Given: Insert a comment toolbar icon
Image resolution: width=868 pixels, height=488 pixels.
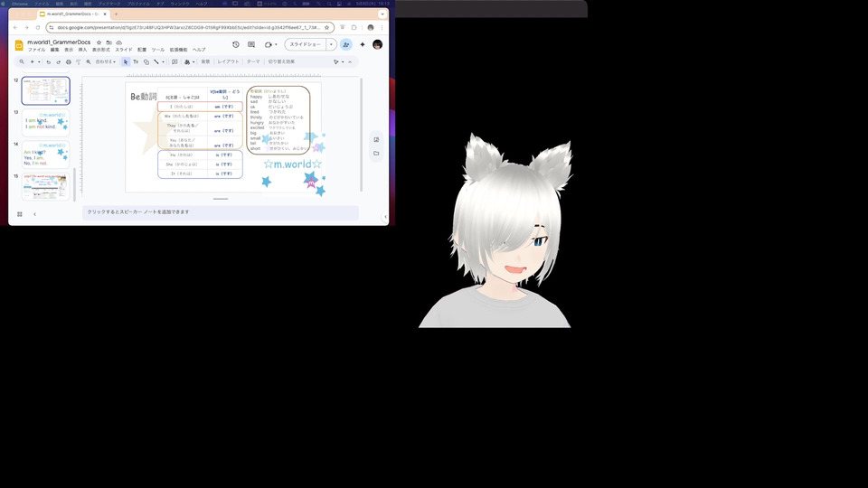Looking at the screenshot, I should [175, 62].
